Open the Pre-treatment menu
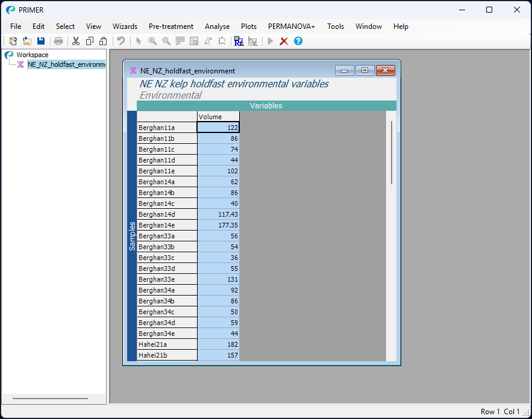 coord(171,26)
